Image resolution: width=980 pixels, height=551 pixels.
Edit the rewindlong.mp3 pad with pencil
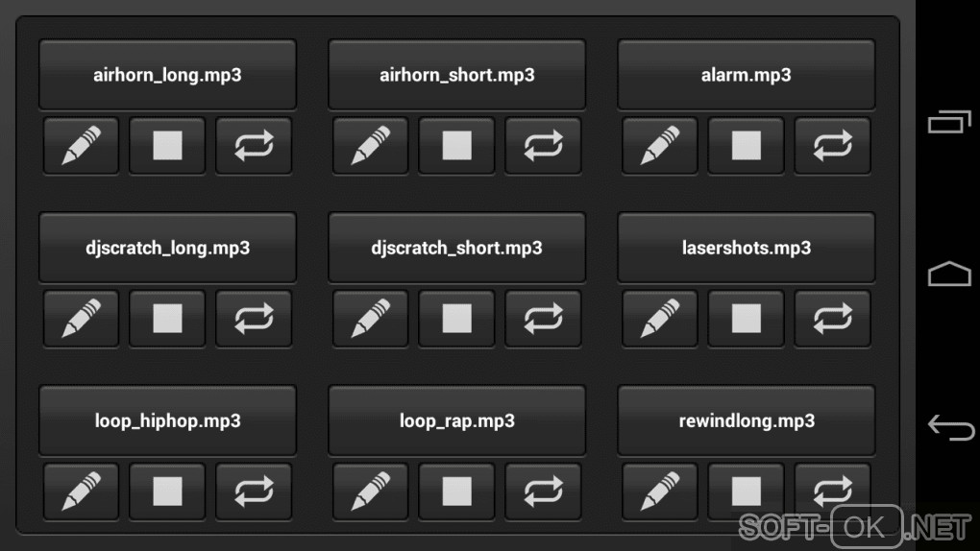660,491
